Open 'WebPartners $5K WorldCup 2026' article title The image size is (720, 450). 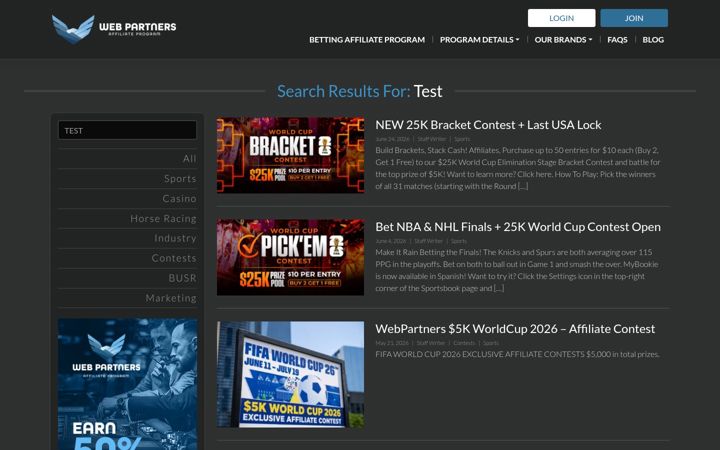[515, 329]
